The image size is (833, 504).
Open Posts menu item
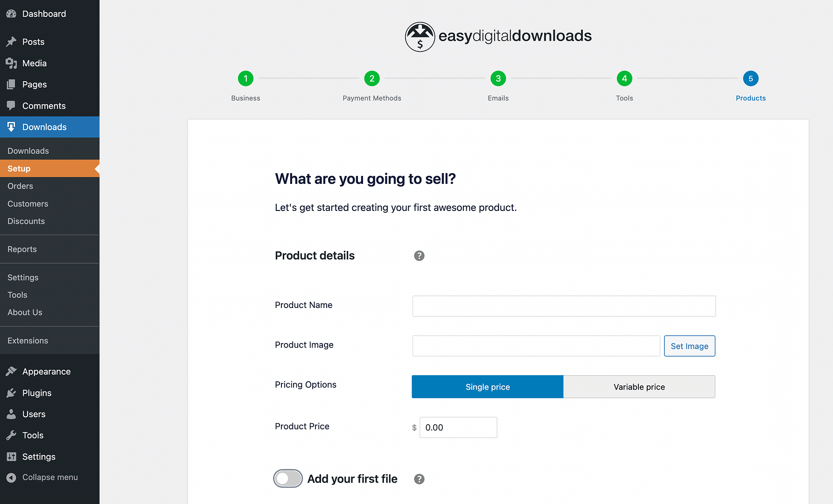pyautogui.click(x=49, y=42)
